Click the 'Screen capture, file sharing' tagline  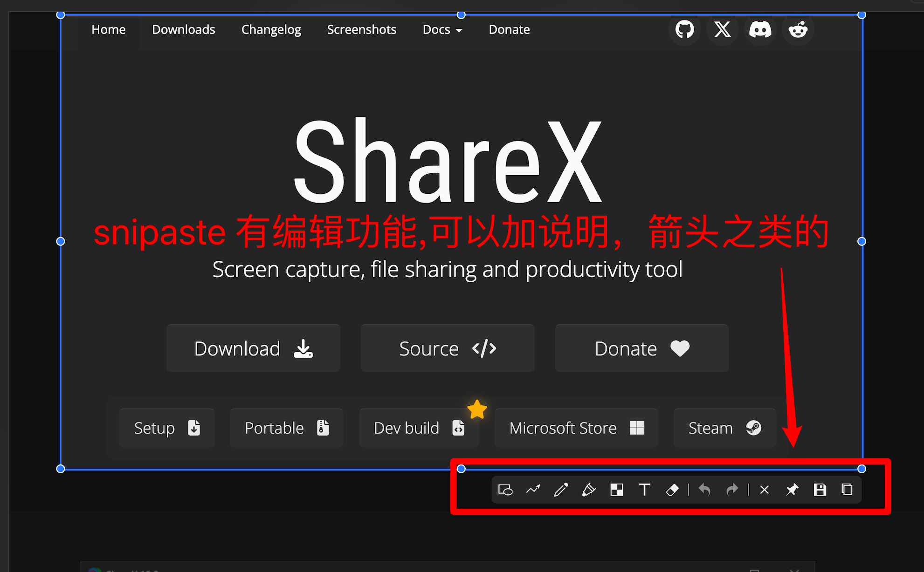tap(448, 269)
